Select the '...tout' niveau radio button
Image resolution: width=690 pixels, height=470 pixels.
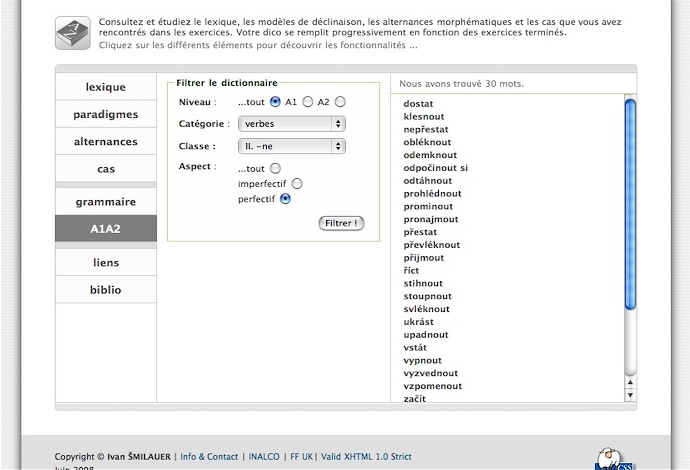pos(275,102)
